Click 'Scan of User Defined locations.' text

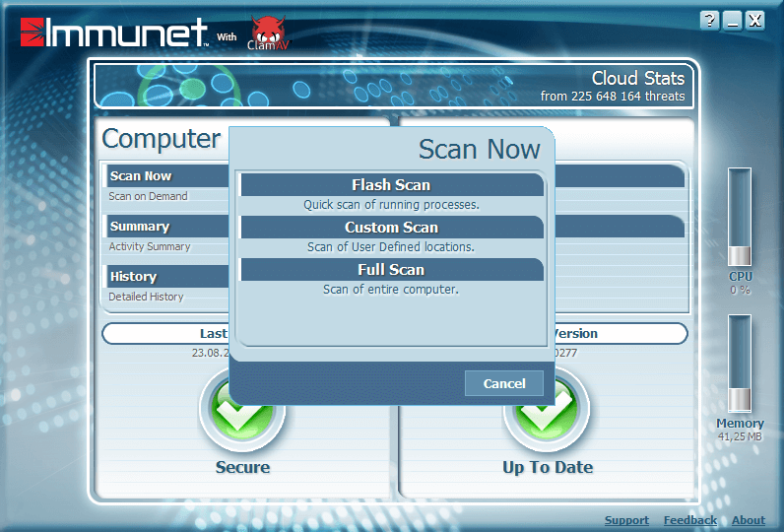(x=391, y=247)
